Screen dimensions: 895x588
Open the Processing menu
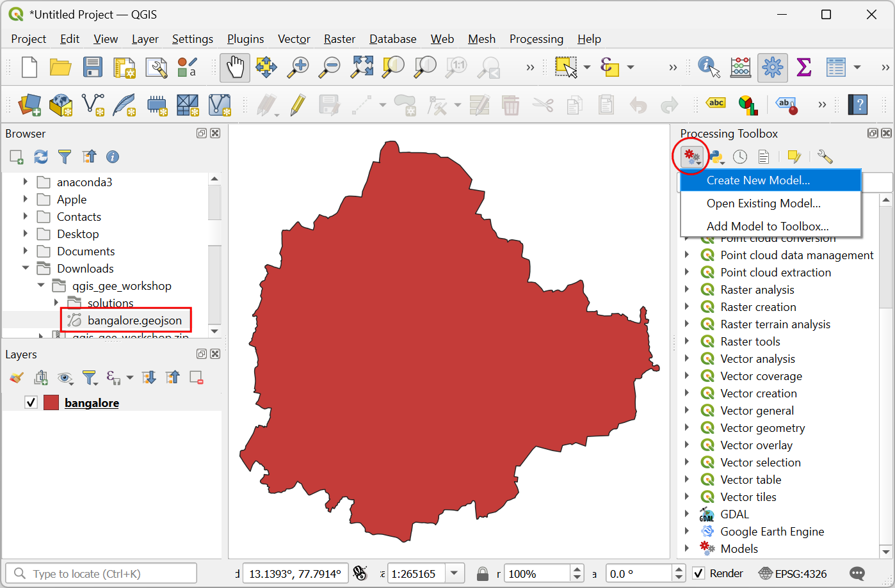tap(536, 39)
